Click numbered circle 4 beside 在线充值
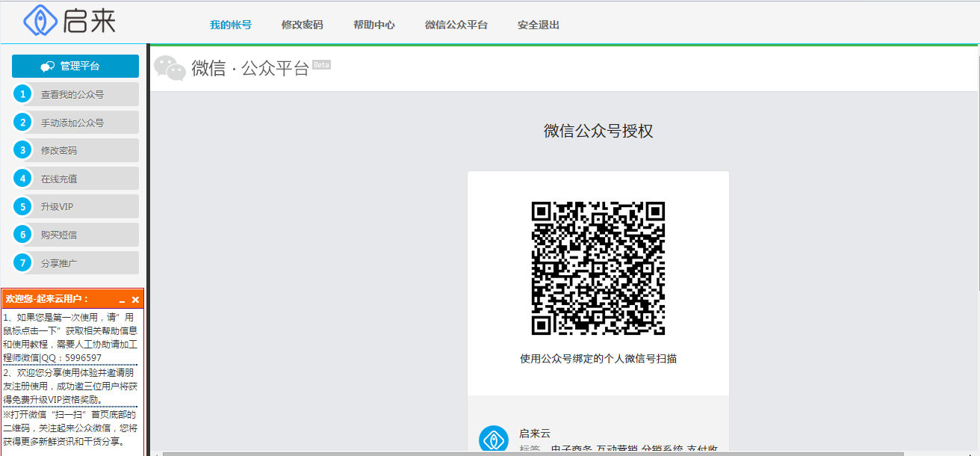The width and height of the screenshot is (980, 456). pyautogui.click(x=23, y=179)
